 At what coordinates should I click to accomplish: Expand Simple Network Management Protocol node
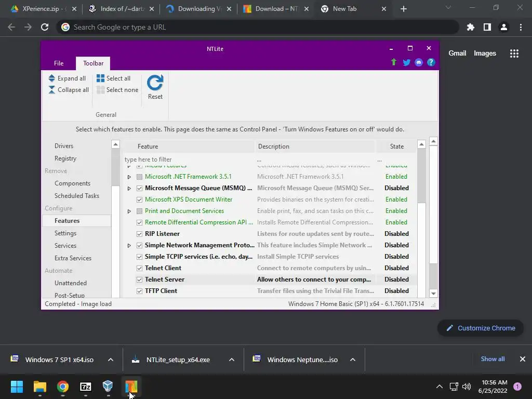click(129, 245)
